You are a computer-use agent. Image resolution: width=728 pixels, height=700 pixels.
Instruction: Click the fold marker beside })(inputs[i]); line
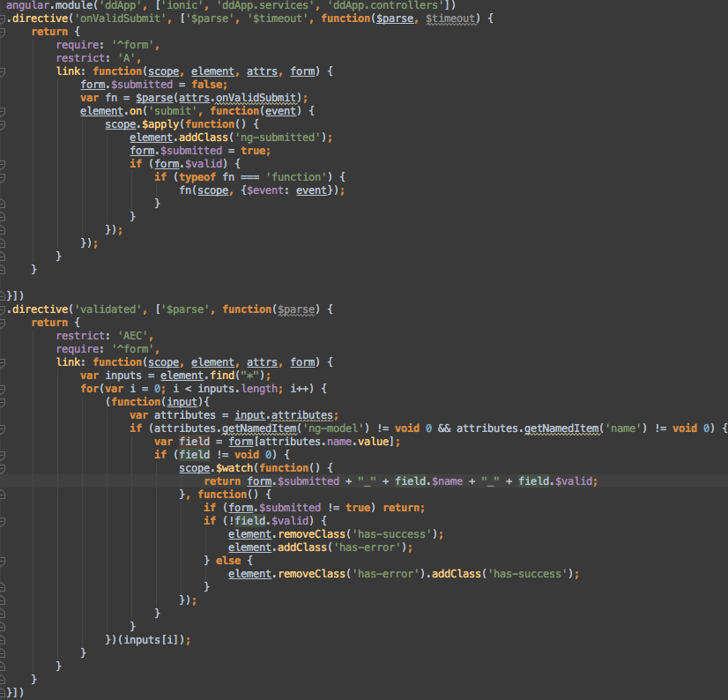click(3, 641)
